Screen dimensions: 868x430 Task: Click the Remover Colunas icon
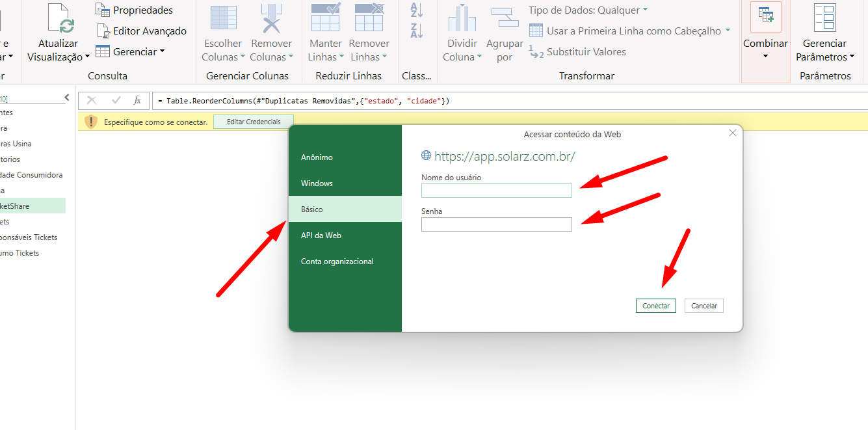point(271,18)
